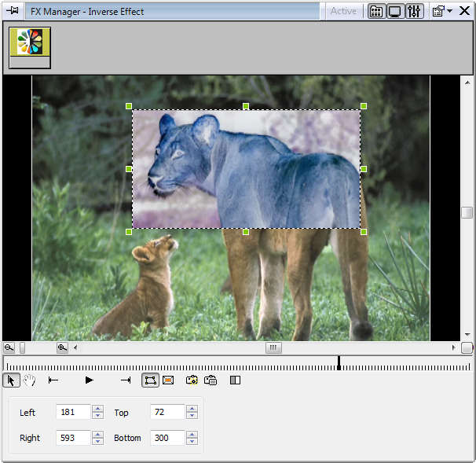Screen dimensions: 476x463
Task: Click the bottom-middle selection handle
Action: [x=246, y=232]
